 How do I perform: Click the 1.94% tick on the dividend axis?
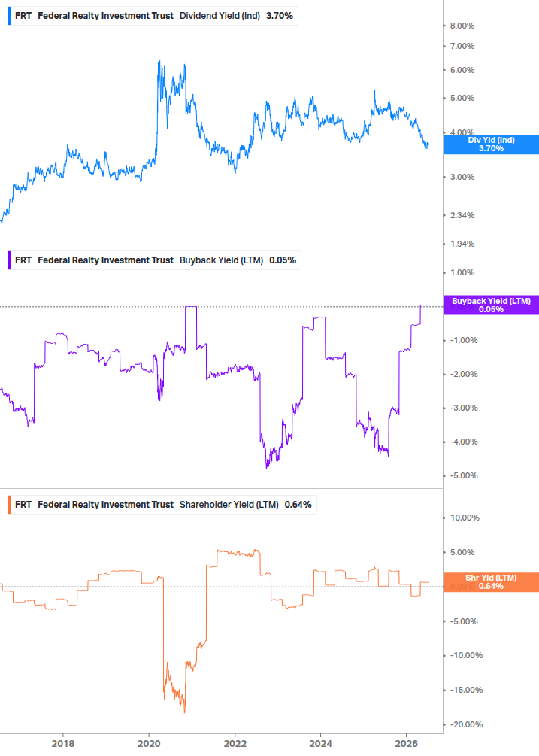click(462, 244)
